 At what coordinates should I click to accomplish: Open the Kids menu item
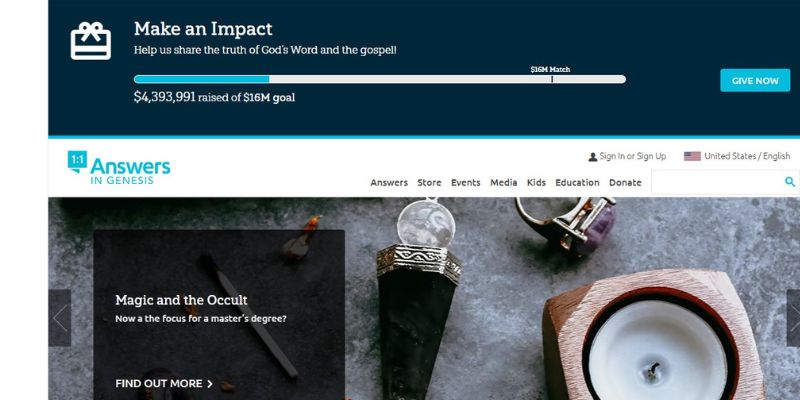pos(536,183)
